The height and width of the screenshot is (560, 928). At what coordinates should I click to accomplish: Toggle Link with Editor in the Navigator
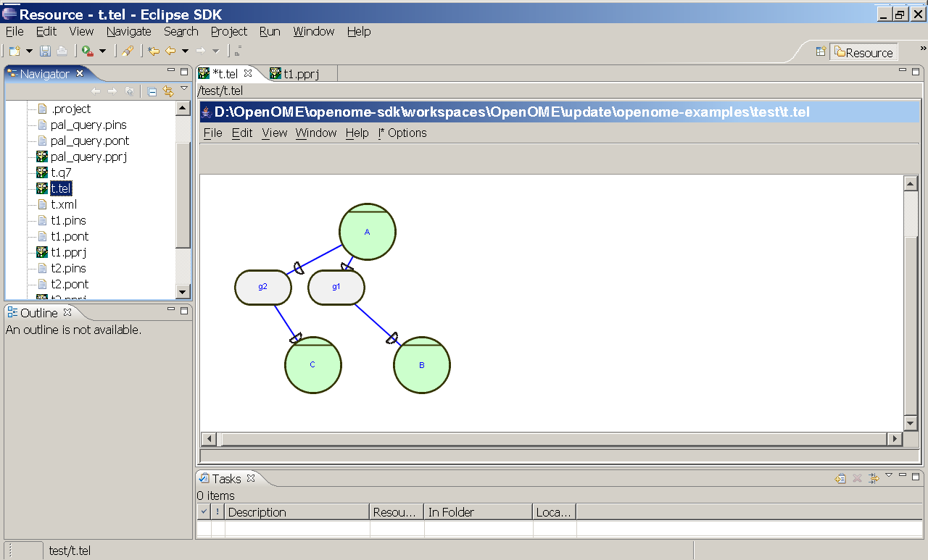click(168, 91)
